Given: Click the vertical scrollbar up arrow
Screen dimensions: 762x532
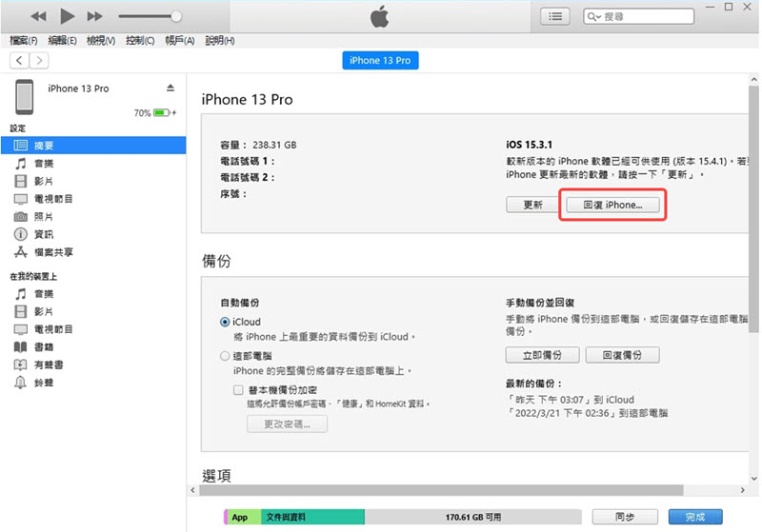Looking at the screenshot, I should 753,79.
